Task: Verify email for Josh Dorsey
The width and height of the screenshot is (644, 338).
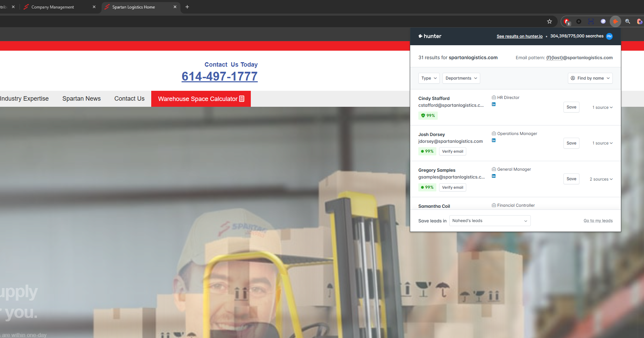Action: pyautogui.click(x=452, y=151)
